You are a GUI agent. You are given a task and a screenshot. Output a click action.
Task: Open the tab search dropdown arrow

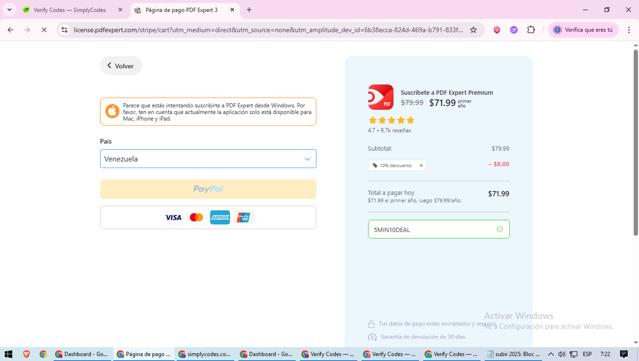point(9,10)
